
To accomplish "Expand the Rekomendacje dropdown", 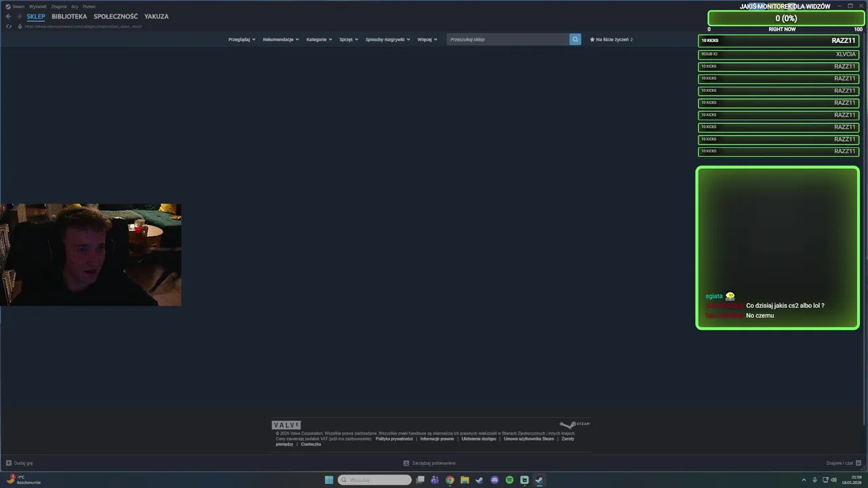I will click(281, 39).
